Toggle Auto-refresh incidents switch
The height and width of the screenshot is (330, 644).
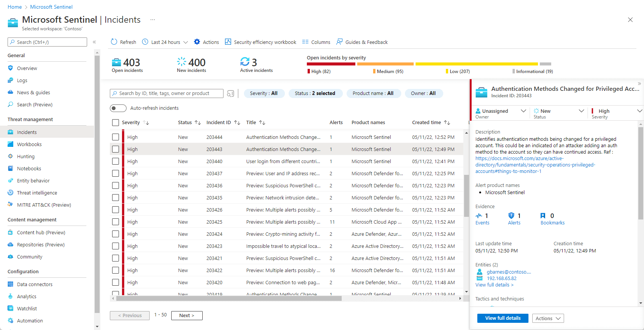click(118, 108)
